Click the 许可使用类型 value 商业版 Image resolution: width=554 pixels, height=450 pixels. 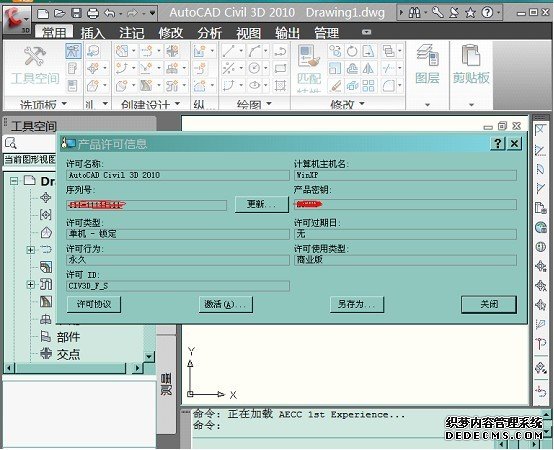point(405,260)
